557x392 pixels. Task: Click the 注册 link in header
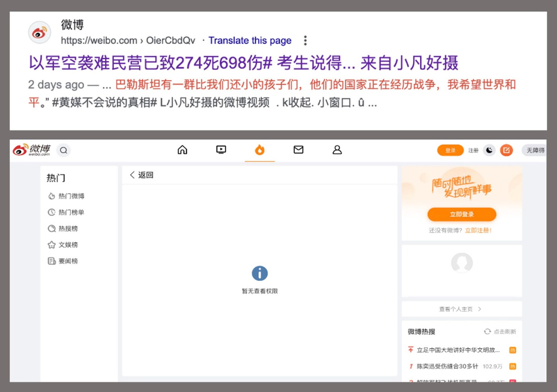point(473,151)
